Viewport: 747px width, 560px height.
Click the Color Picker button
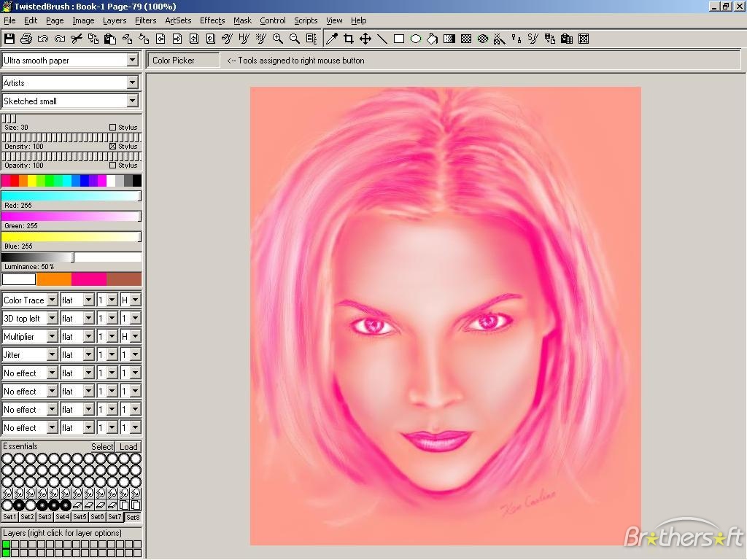tap(182, 61)
